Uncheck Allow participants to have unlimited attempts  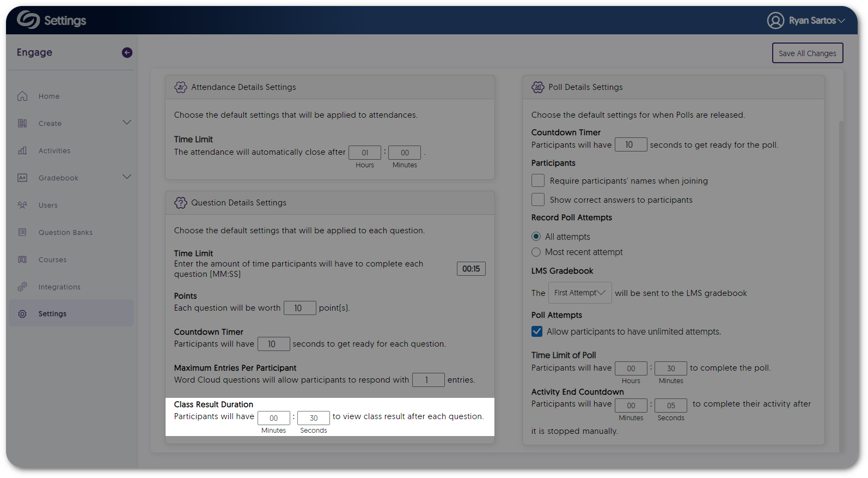pos(537,331)
